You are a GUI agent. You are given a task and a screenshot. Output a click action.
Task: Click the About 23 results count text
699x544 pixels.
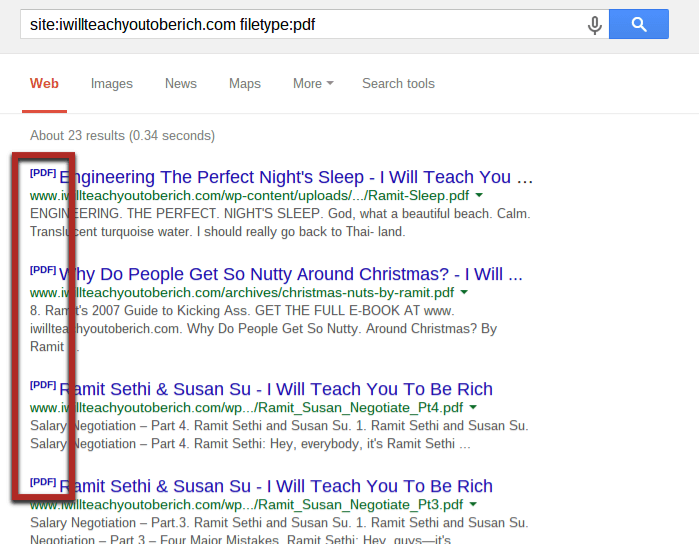(122, 136)
